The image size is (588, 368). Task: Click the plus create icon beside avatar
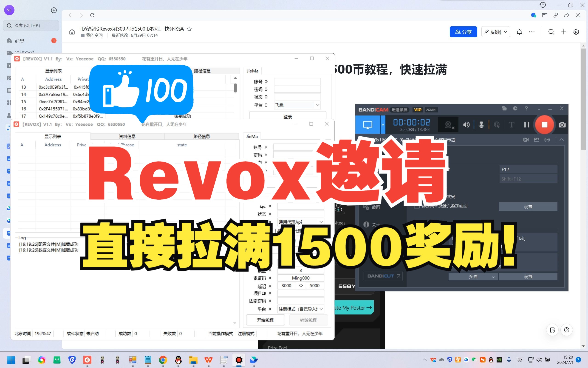pyautogui.click(x=54, y=10)
